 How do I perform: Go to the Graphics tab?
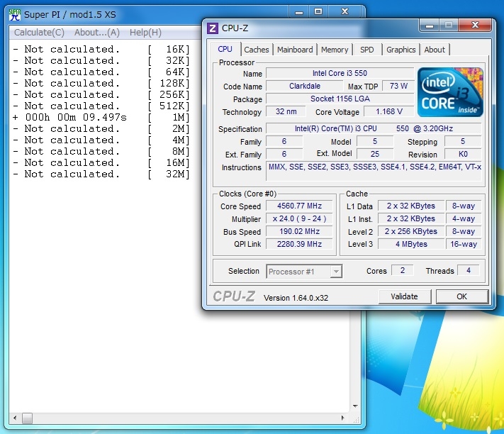tap(401, 50)
